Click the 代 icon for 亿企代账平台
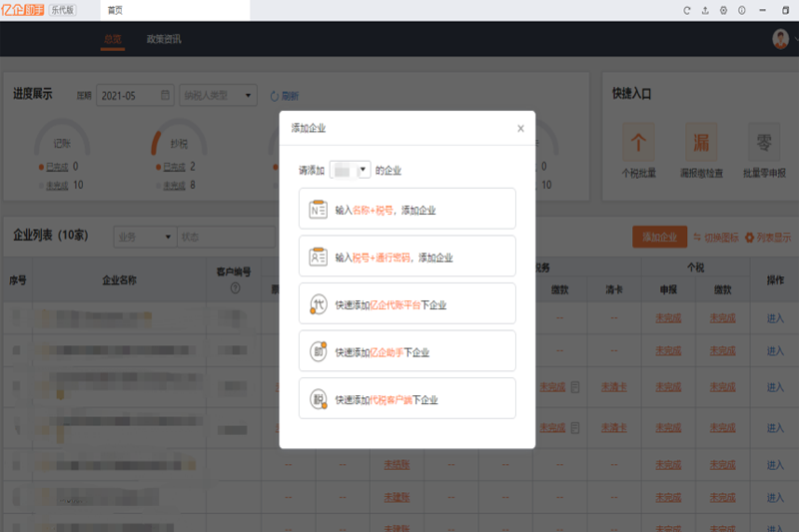Screen dimensions: 799x532 pyautogui.click(x=318, y=304)
